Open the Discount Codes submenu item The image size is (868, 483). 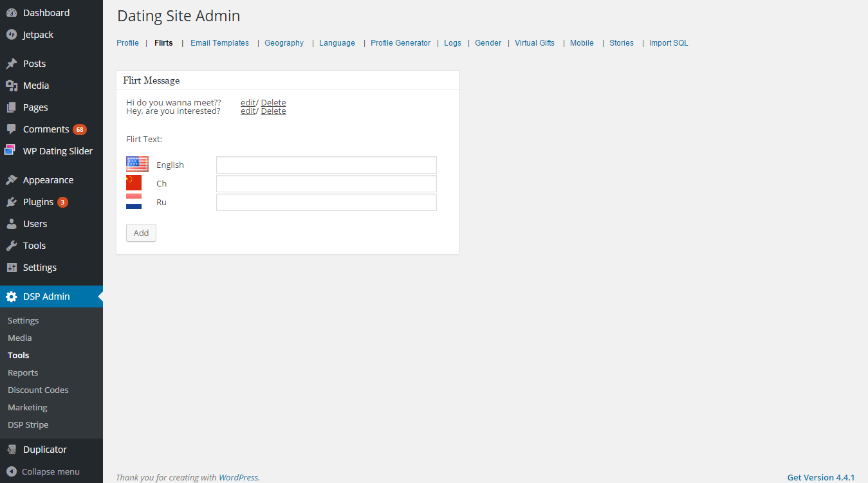coord(38,390)
